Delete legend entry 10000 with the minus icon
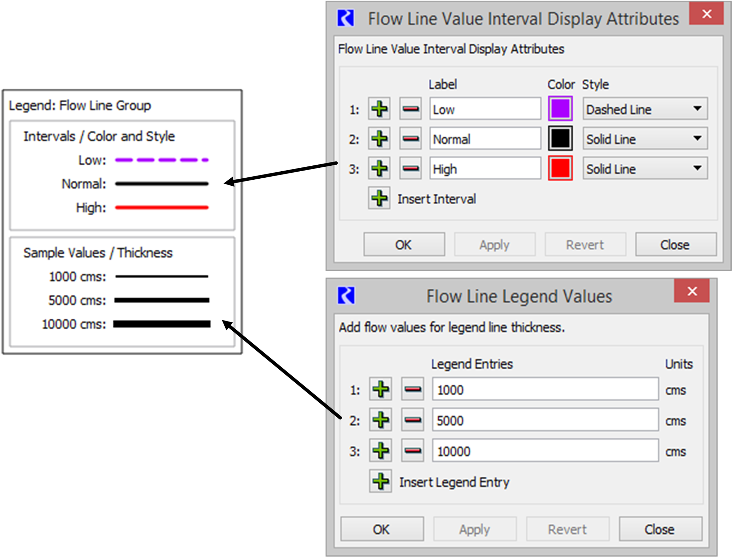This screenshot has height=560, width=733. coord(412,451)
